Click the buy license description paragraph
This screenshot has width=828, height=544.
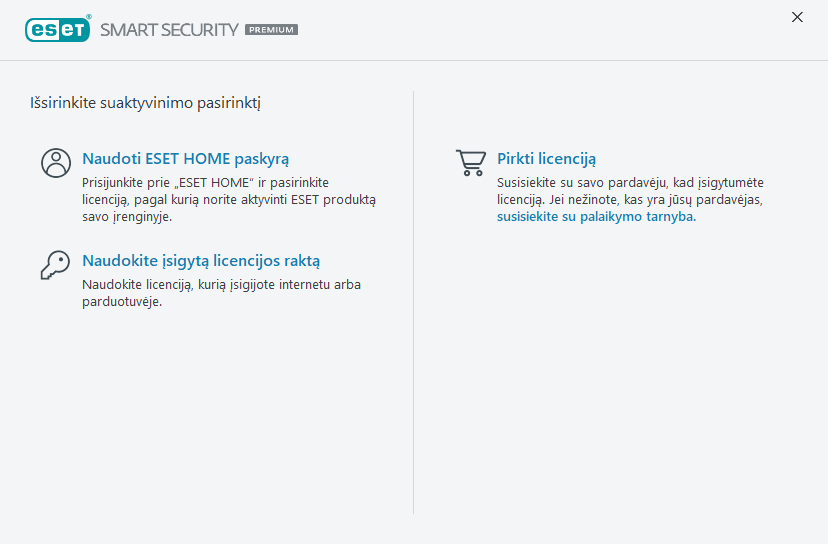(x=630, y=191)
